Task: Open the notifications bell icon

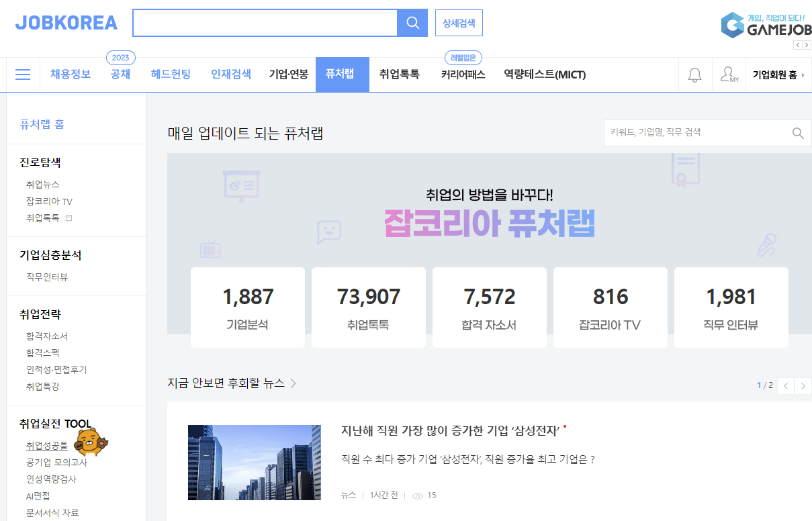Action: coord(695,75)
